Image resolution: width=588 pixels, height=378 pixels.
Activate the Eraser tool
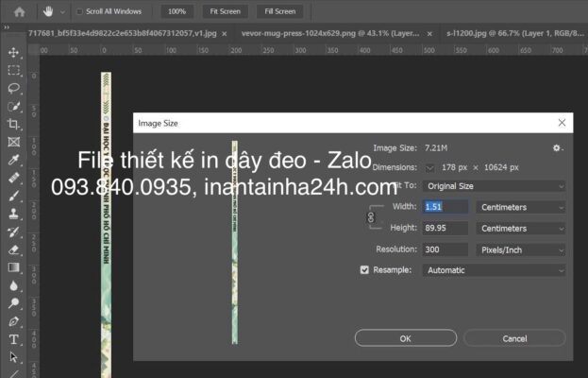point(13,250)
